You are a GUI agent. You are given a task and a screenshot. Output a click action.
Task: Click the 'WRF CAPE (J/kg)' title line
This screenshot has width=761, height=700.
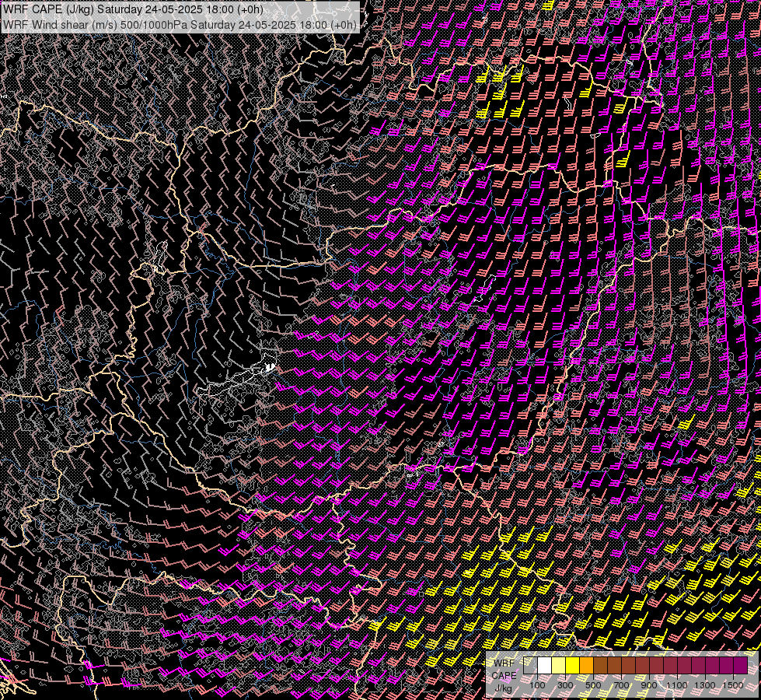133,9
